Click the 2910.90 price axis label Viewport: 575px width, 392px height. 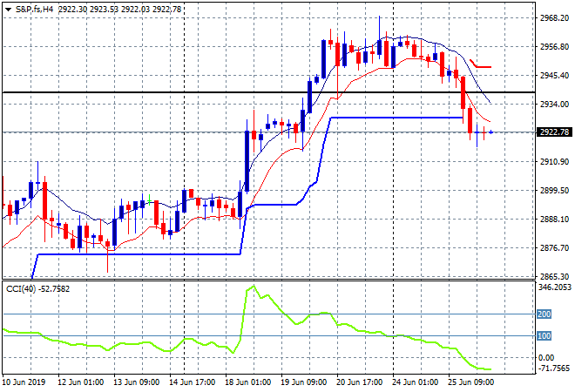tap(554, 162)
